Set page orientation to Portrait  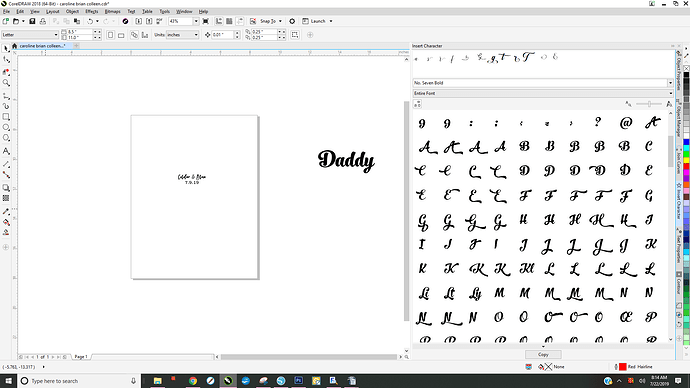click(x=110, y=35)
